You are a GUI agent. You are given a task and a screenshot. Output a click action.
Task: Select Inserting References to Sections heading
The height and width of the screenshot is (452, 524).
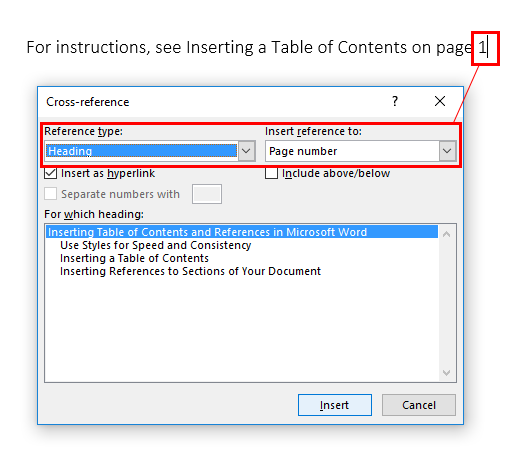(190, 271)
